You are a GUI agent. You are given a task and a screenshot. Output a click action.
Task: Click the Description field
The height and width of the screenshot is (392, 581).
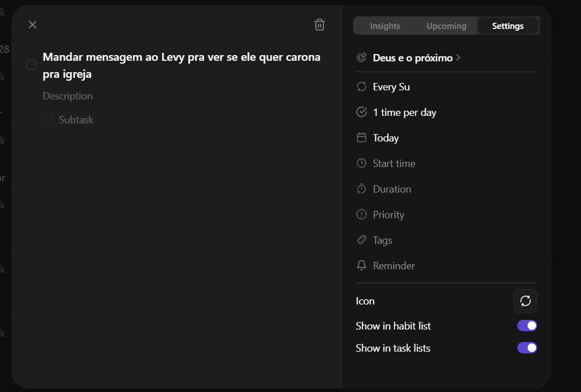point(68,96)
